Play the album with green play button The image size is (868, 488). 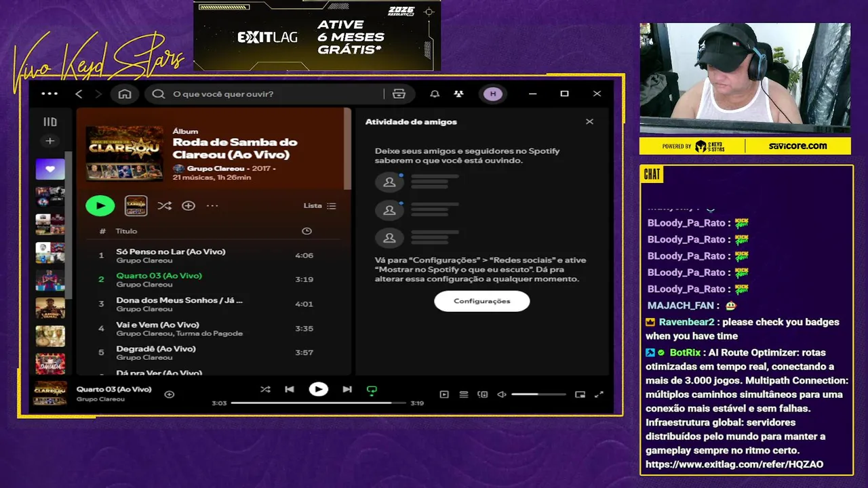(100, 205)
